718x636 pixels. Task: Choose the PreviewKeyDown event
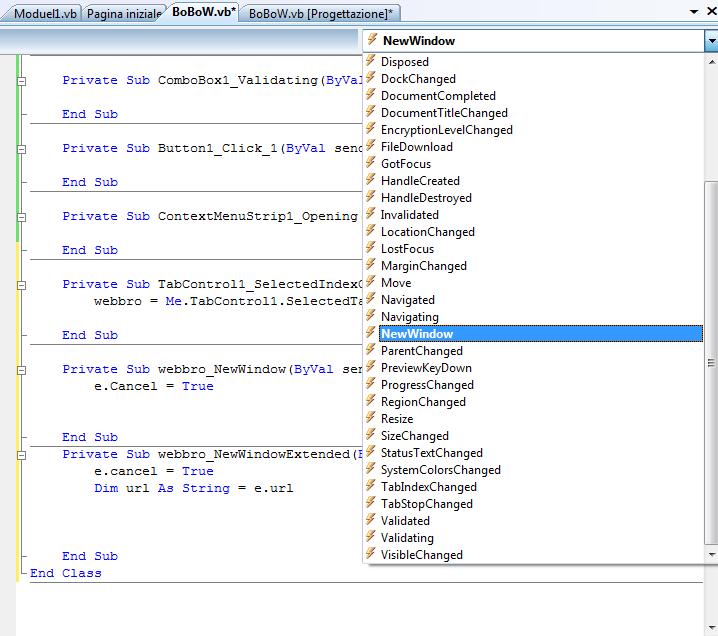[426, 368]
